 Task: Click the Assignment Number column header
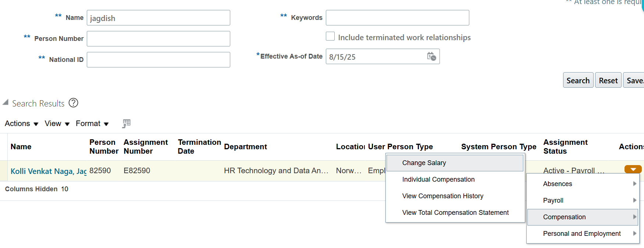click(146, 147)
